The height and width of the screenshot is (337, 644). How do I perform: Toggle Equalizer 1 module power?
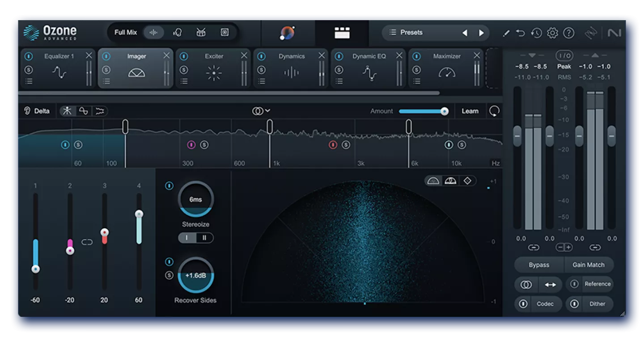(29, 56)
